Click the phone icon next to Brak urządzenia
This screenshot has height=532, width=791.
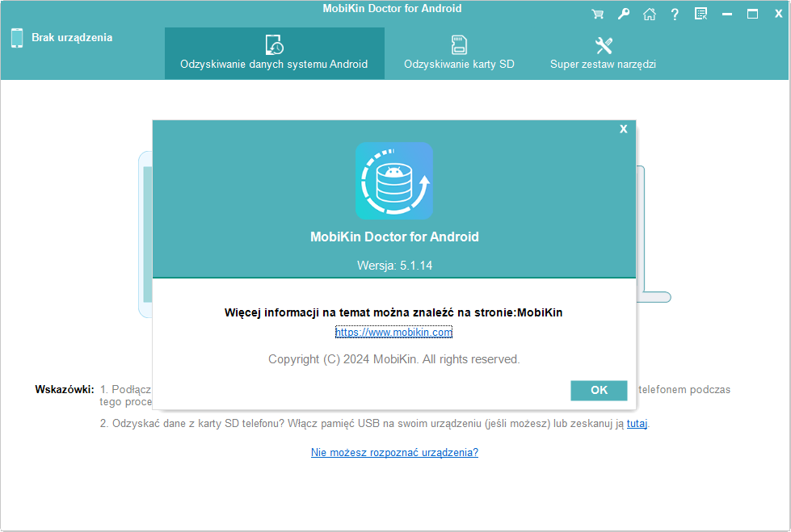click(17, 38)
